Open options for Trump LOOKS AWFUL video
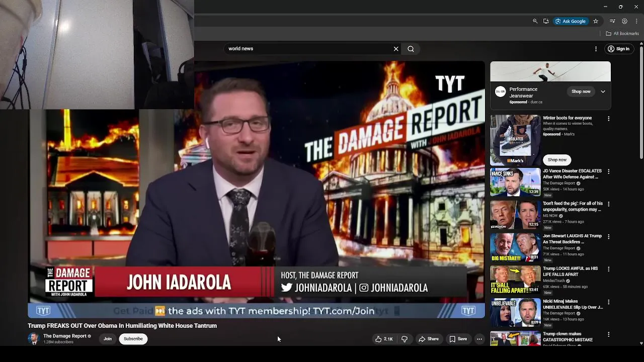 (x=608, y=269)
